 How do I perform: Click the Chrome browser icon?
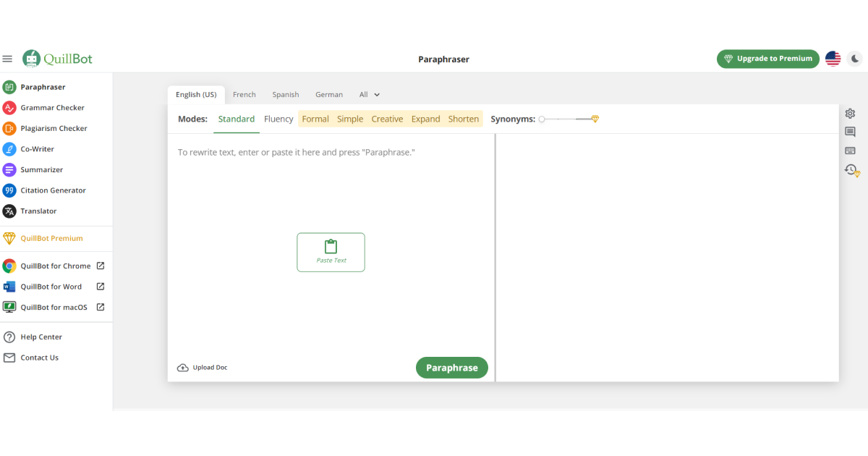9,266
